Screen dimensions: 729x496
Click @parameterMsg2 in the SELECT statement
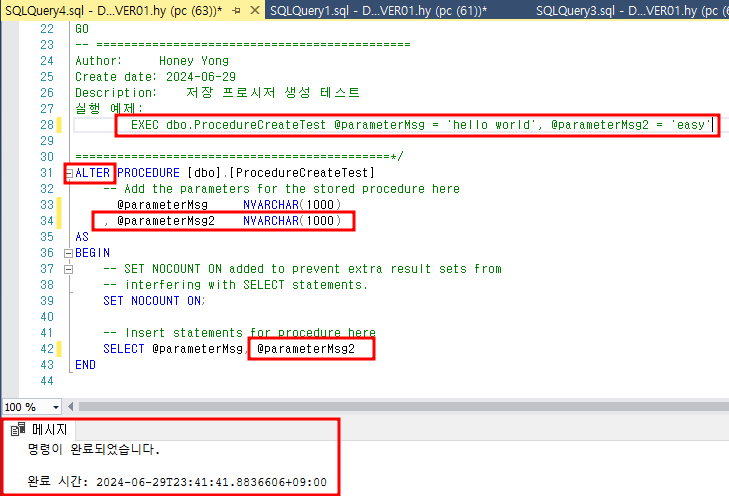[x=306, y=349]
